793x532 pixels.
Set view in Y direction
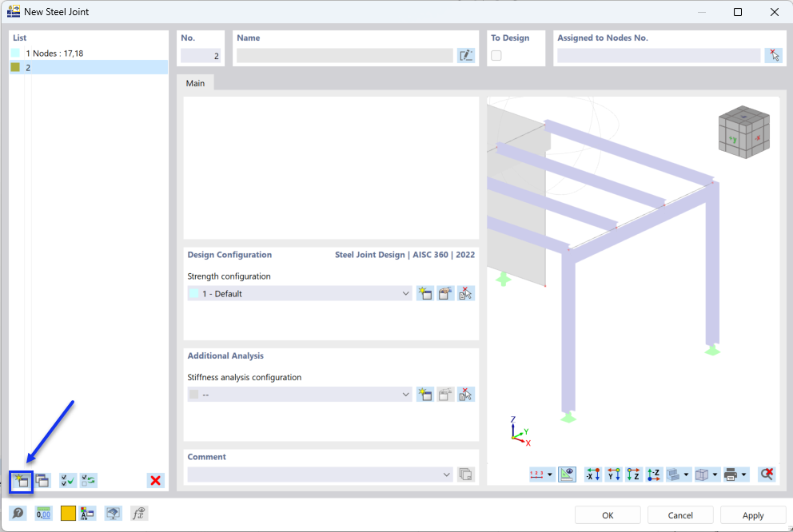tap(613, 474)
